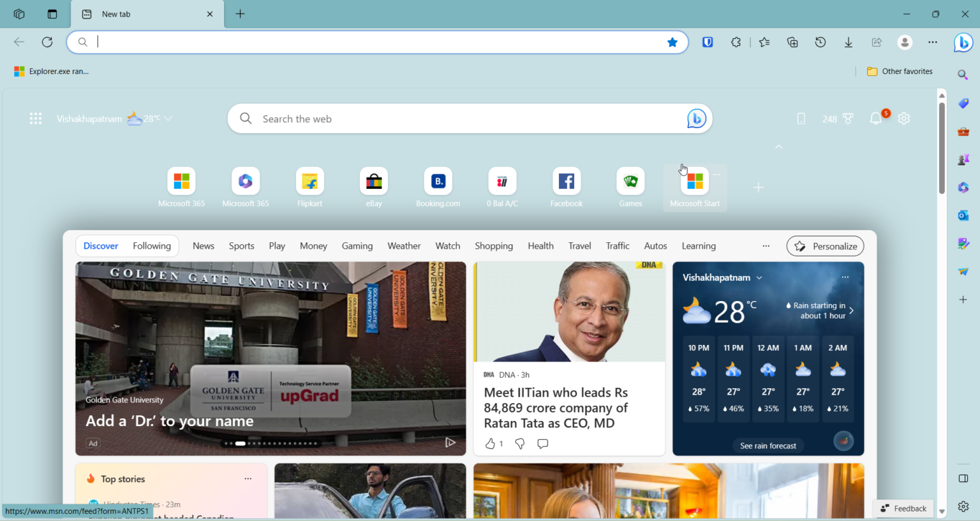This screenshot has height=521, width=980.
Task: Collapse the news feed with the chevron
Action: 779,147
